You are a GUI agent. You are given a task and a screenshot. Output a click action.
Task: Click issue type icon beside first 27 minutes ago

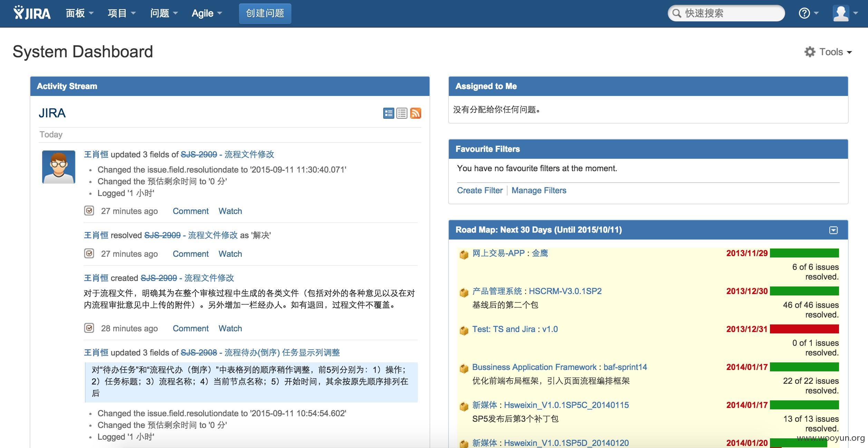click(89, 211)
